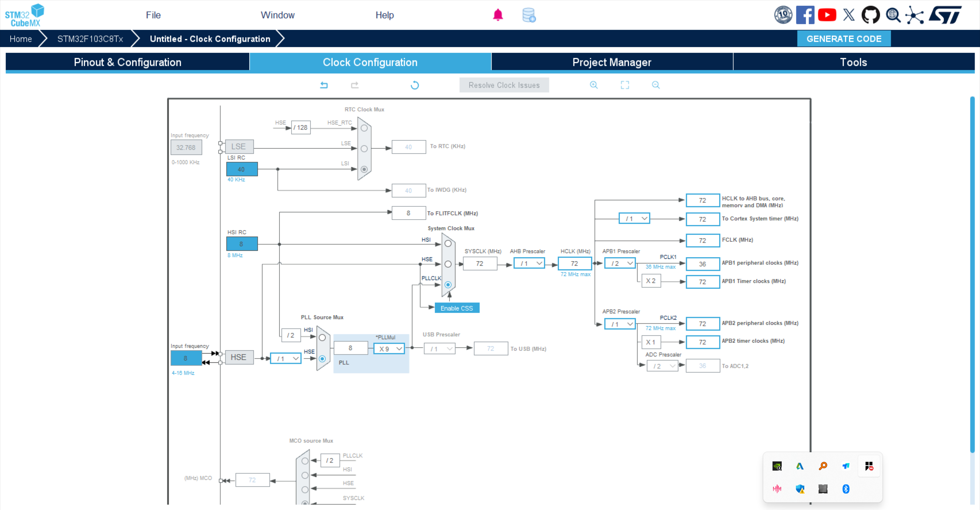Click the Enable CSS button
The width and height of the screenshot is (980, 510).
pos(457,308)
